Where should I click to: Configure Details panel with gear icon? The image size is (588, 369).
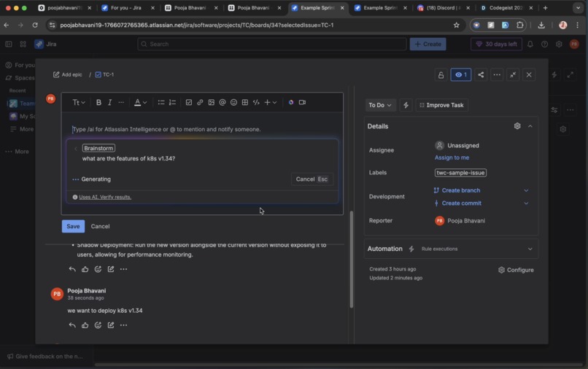(517, 126)
